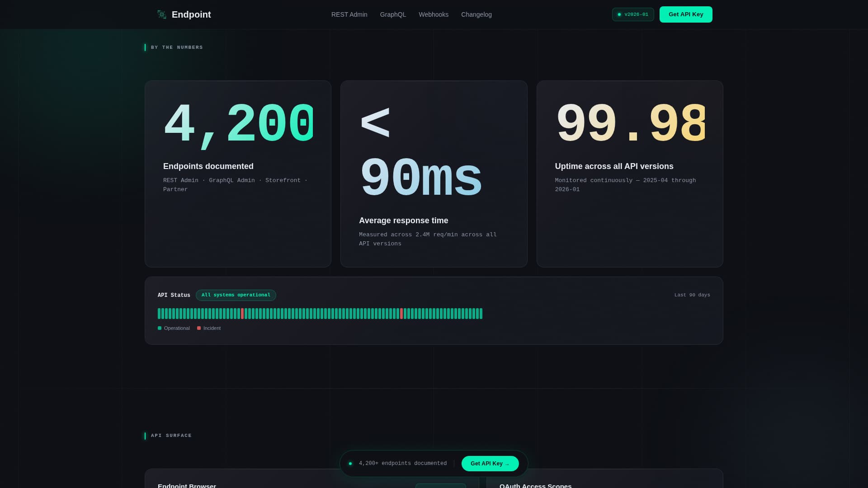Click the All systems operational badge
868x488 pixels.
point(236,295)
